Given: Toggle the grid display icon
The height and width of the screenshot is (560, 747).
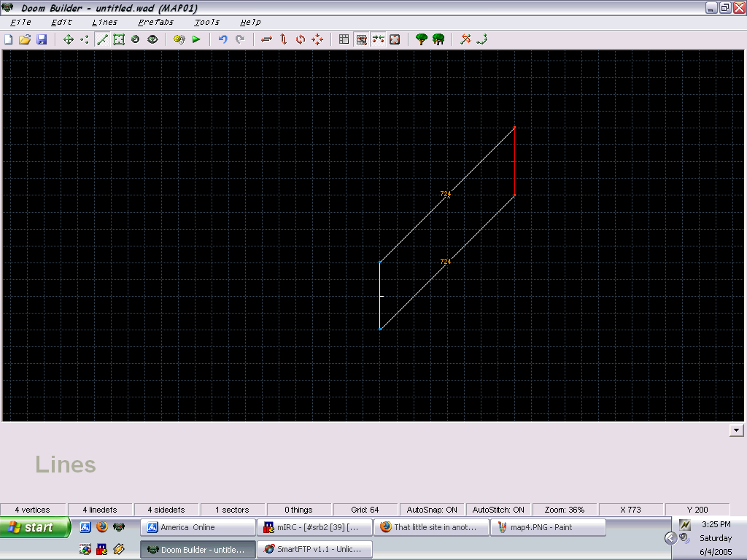Looking at the screenshot, I should point(344,39).
